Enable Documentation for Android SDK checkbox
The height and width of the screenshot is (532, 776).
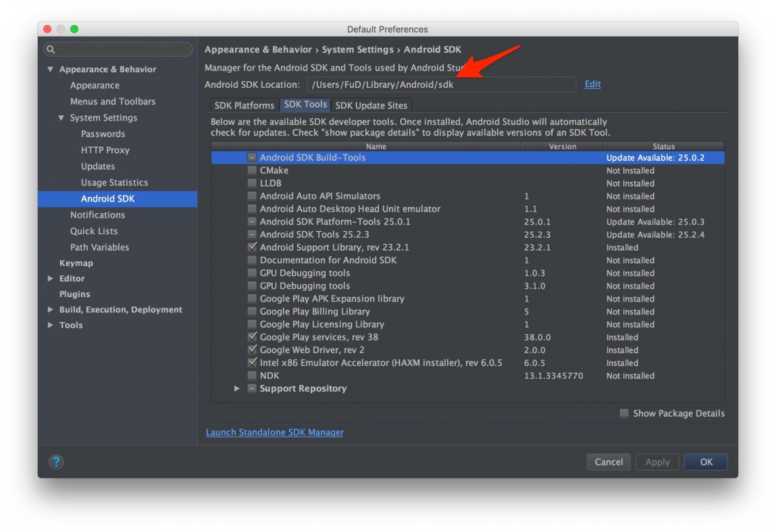[252, 260]
